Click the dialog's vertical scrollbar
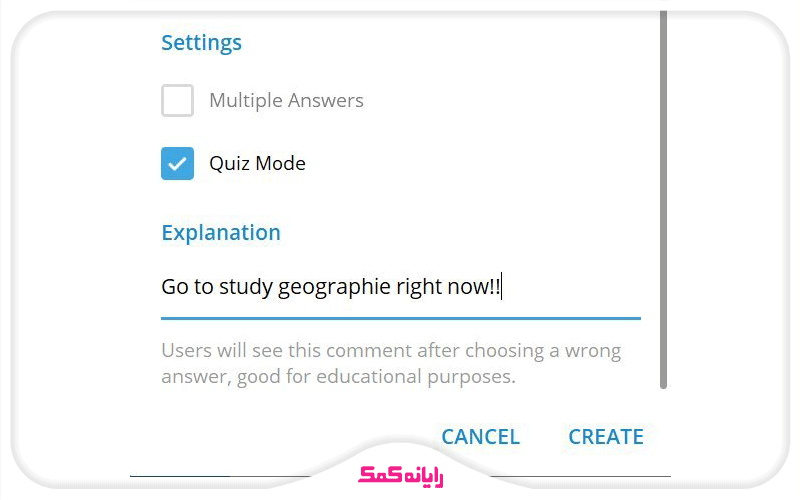This screenshot has height=500, width=800. (662, 200)
